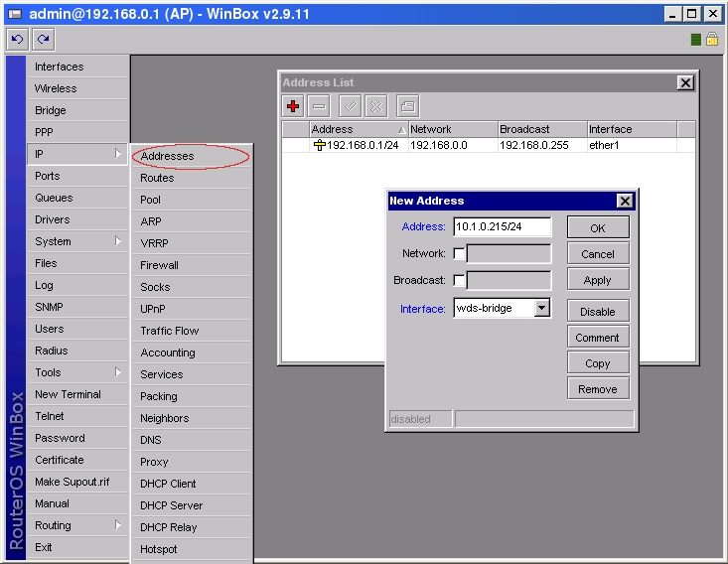Close the New Address dialog

(625, 201)
